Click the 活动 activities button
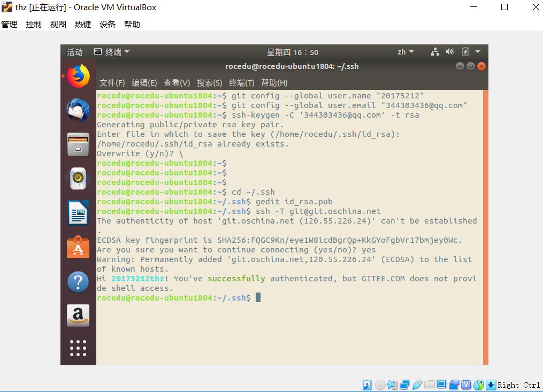Screen dimensions: 543x392 [75, 52]
